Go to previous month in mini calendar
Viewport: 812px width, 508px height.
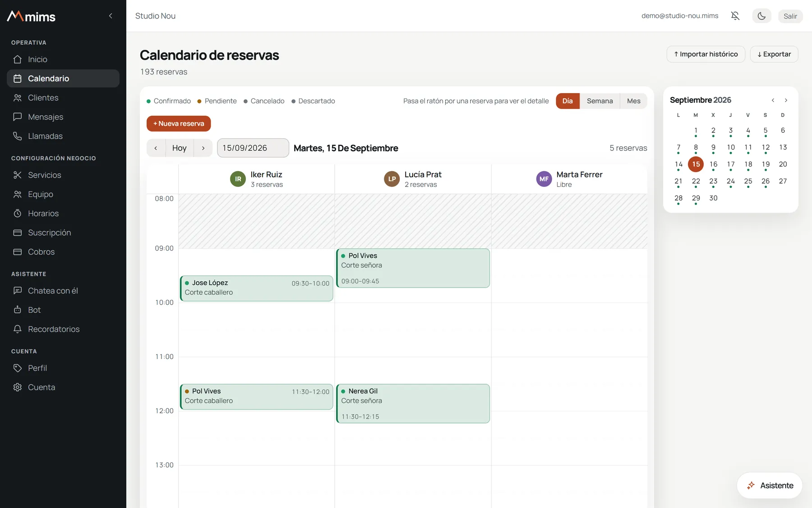773,100
